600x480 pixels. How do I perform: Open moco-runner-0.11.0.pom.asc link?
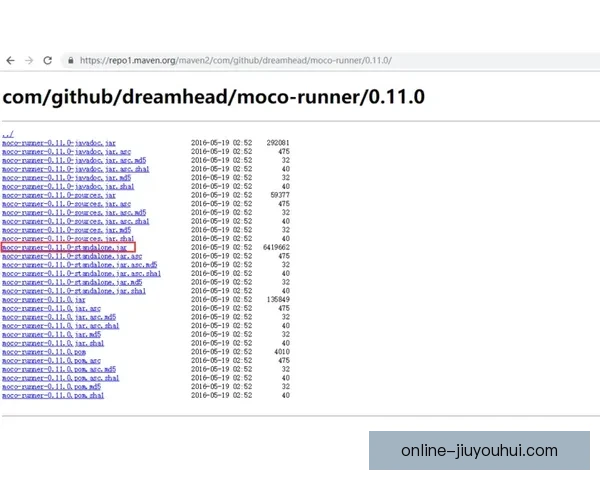coord(51,361)
